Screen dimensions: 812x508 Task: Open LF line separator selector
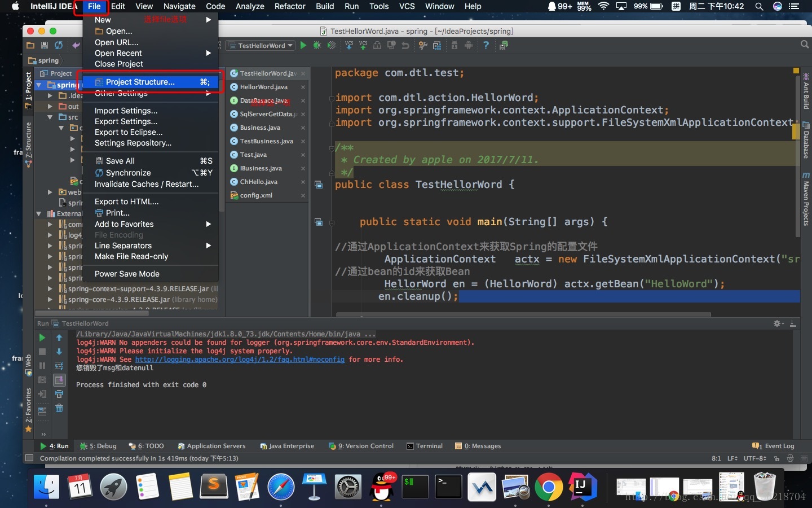click(x=732, y=458)
